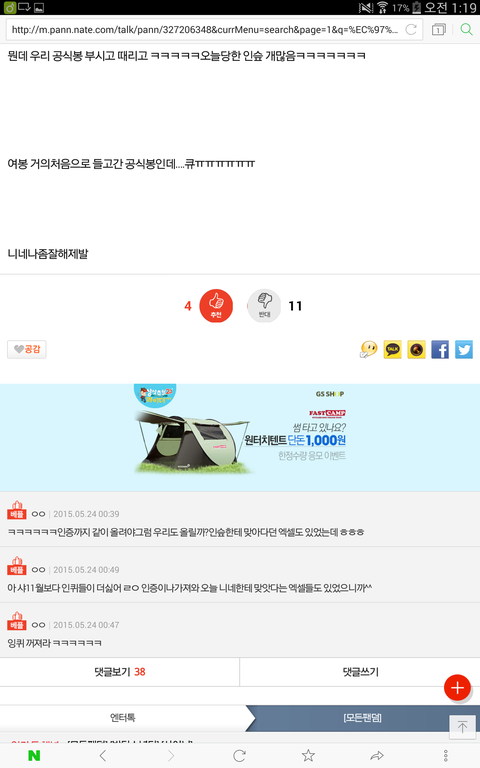Open the 댓글쓰기 write comment tab
480x768 pixels.
tap(360, 672)
